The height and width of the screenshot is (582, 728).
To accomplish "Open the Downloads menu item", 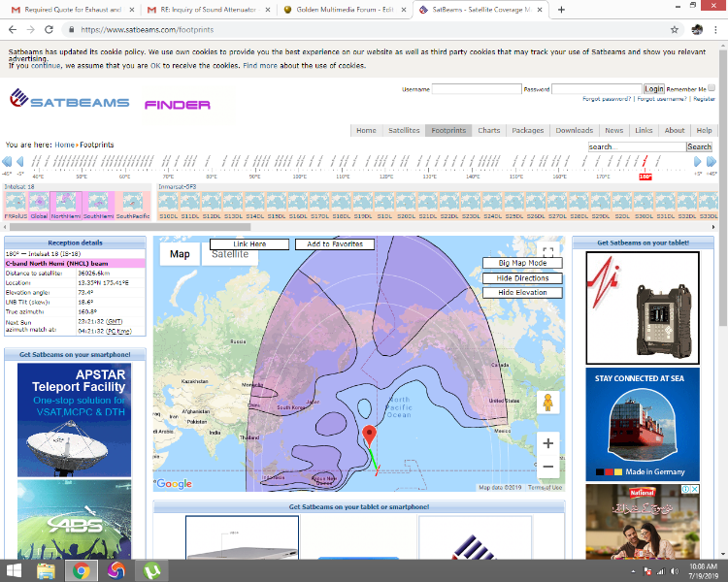I will coord(575,130).
